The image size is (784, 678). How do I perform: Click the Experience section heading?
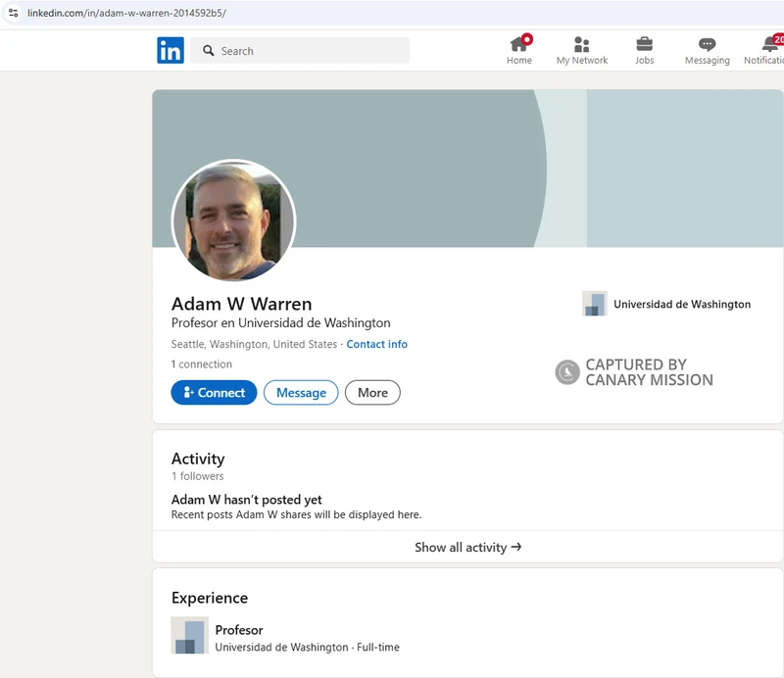(x=210, y=598)
